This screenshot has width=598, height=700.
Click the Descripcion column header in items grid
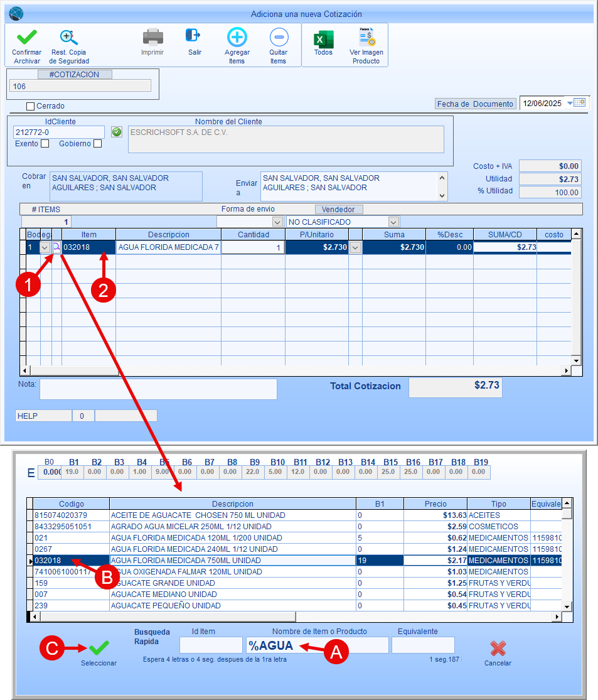point(169,234)
